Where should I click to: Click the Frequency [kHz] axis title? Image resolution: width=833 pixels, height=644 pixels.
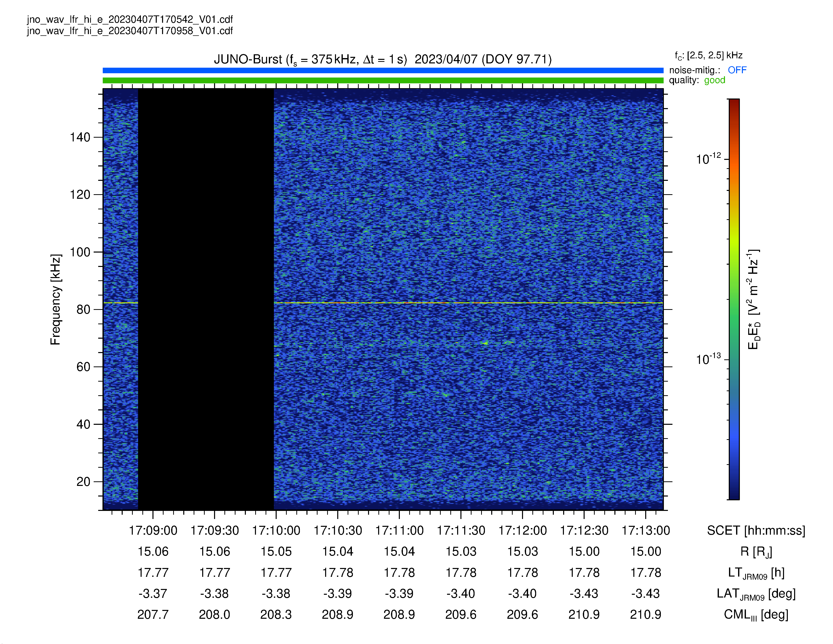56,300
